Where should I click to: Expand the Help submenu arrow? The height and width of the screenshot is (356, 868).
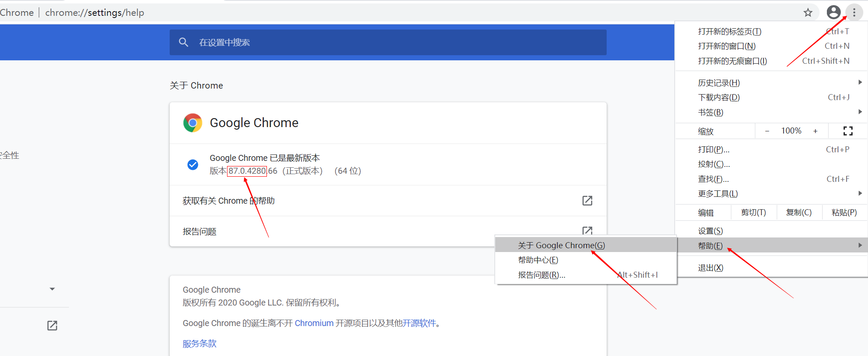click(860, 245)
